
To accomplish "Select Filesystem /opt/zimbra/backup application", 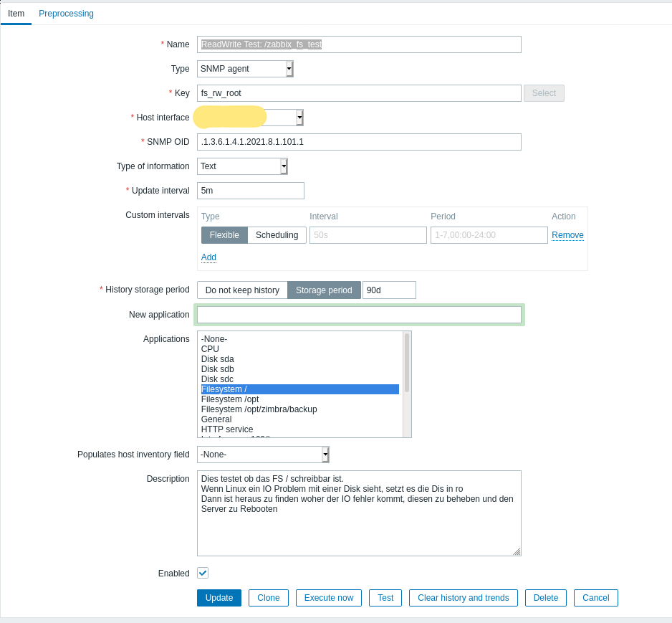I will (300, 409).
